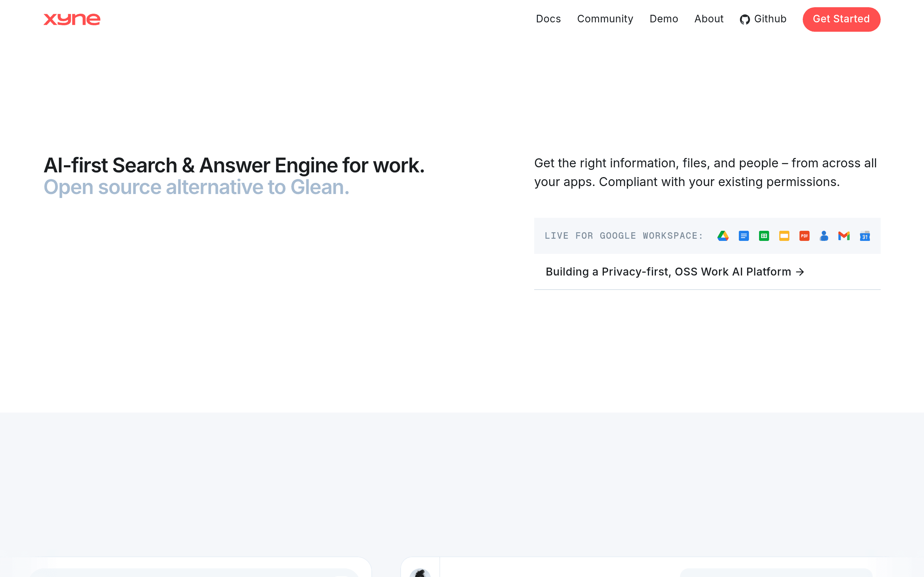Click the 'Open source alternative to Glean' heading
This screenshot has width=924, height=577.
coord(196,188)
